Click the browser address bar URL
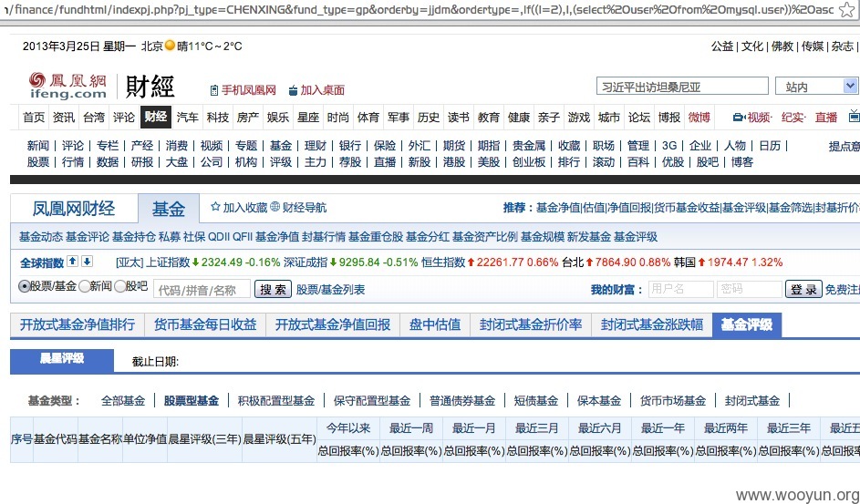The height and width of the screenshot is (504, 860). [x=419, y=10]
